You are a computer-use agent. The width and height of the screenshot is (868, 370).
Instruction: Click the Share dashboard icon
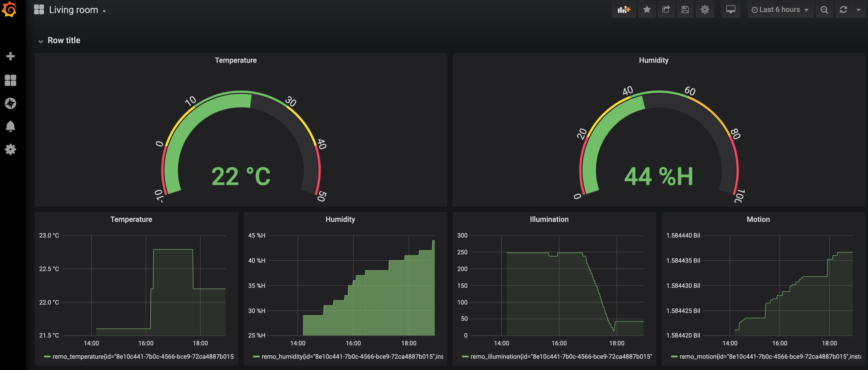coord(666,10)
